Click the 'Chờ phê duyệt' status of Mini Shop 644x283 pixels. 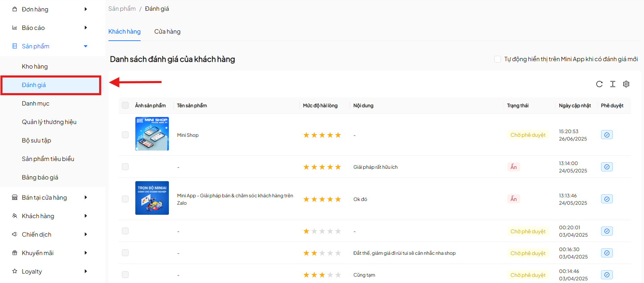527,135
